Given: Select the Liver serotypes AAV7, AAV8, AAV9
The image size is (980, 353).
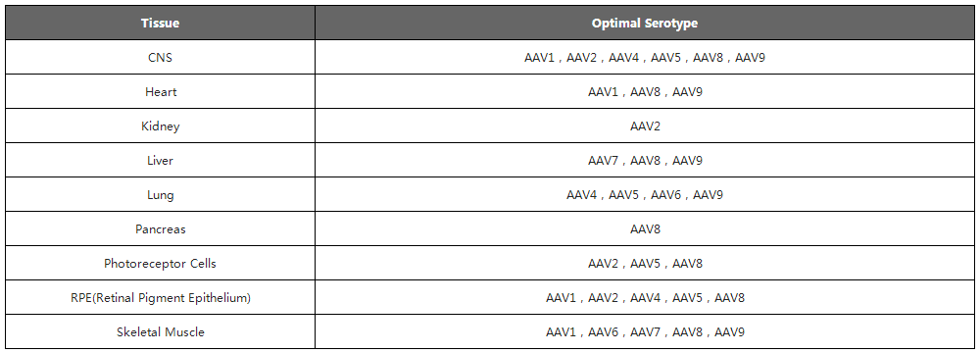Looking at the screenshot, I should 645,161.
